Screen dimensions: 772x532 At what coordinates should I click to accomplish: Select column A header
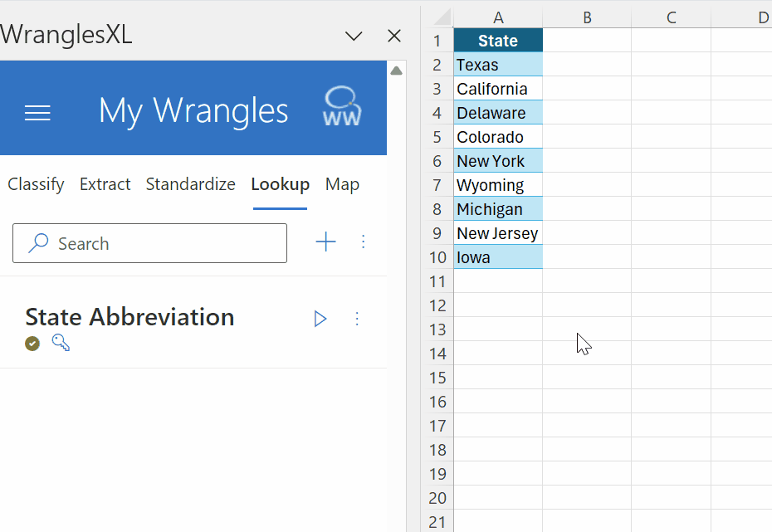pyautogui.click(x=498, y=17)
